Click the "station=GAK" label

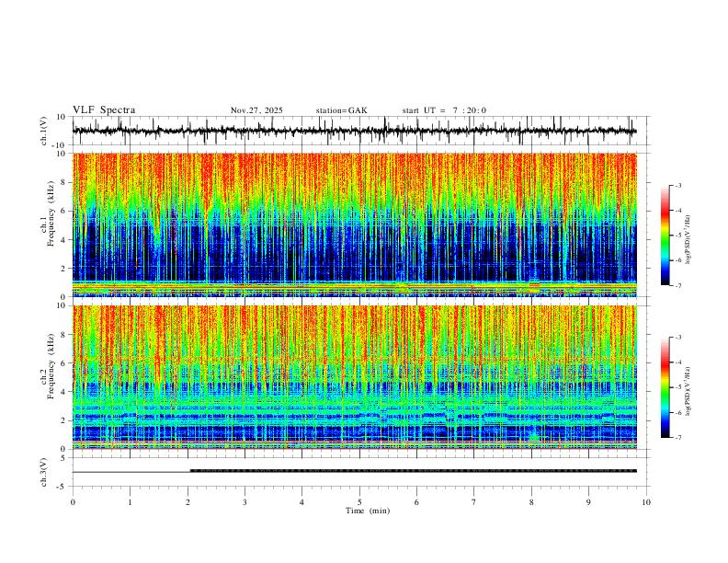(x=341, y=110)
